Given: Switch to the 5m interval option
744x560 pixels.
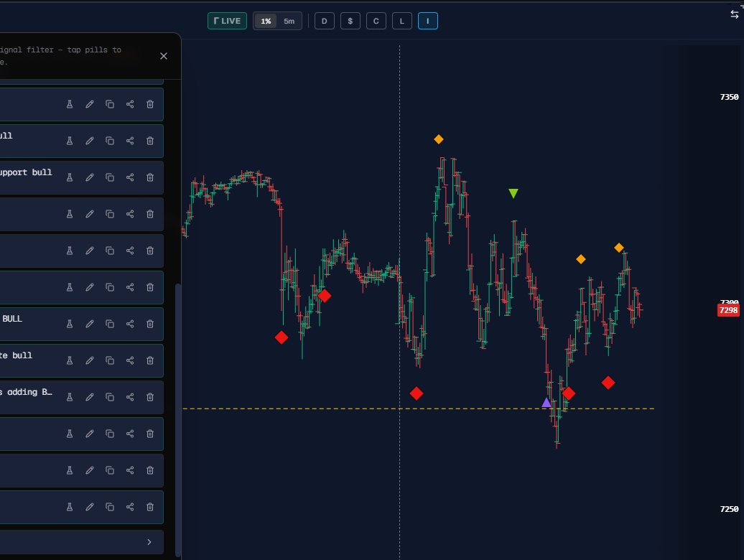Looking at the screenshot, I should coord(289,21).
